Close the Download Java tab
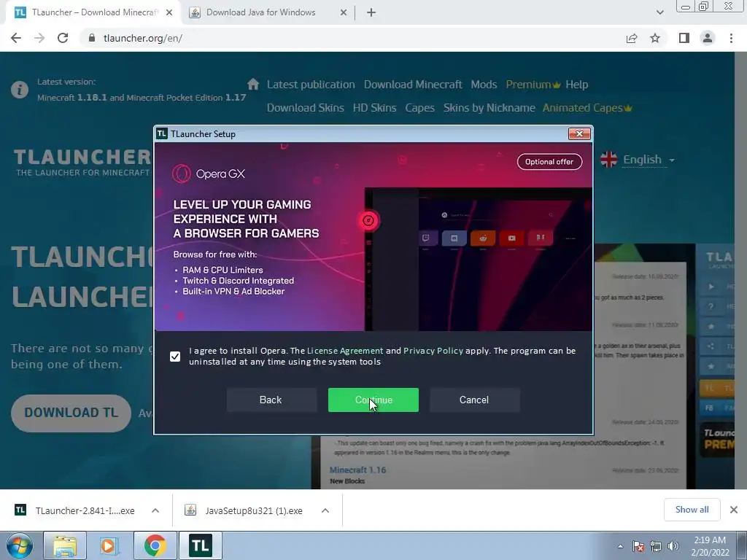The width and height of the screenshot is (747, 560). point(344,13)
